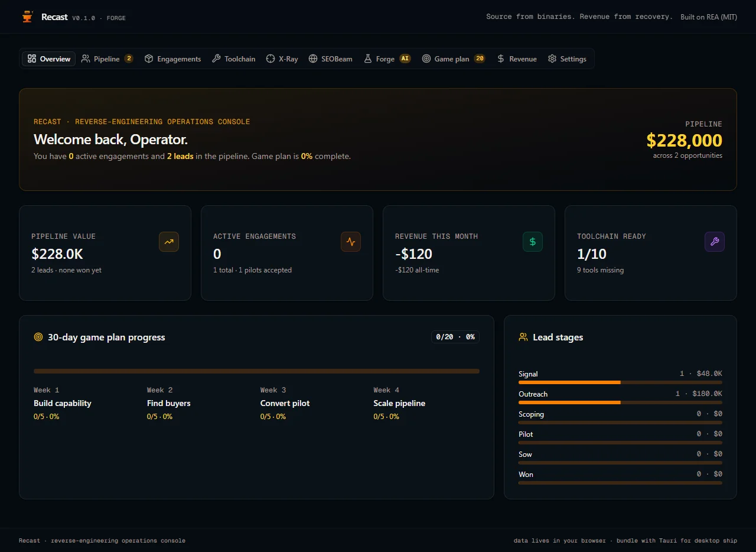Viewport: 756px width, 552px height.
Task: Open the X-Ray tab
Action: coord(282,59)
